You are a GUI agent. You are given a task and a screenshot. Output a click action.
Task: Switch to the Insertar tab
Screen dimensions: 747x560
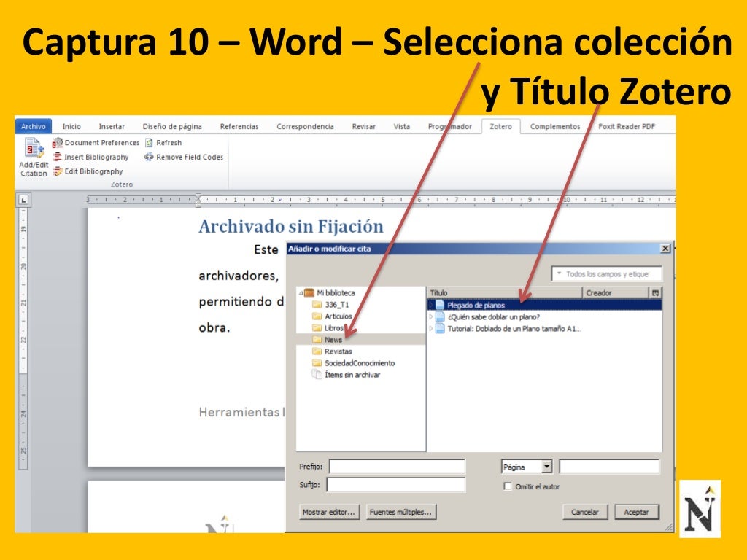112,126
